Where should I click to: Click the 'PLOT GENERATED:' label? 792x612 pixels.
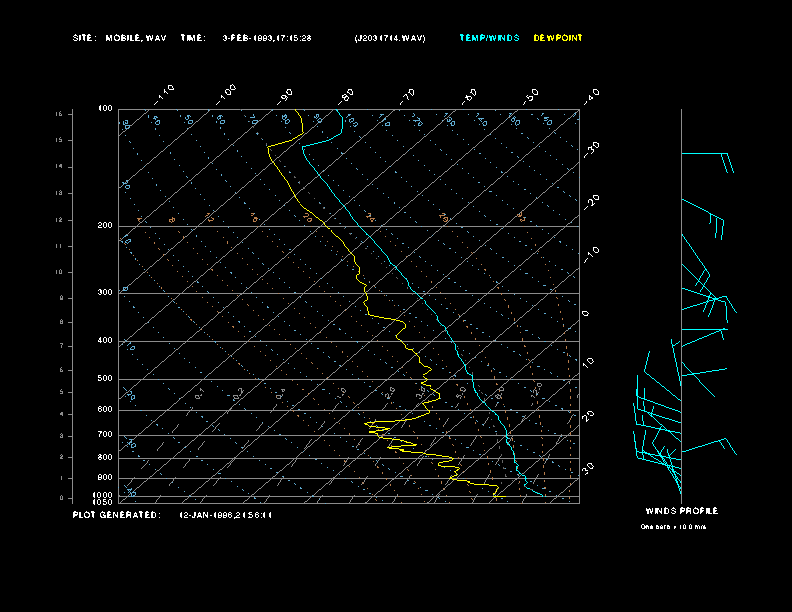click(117, 515)
